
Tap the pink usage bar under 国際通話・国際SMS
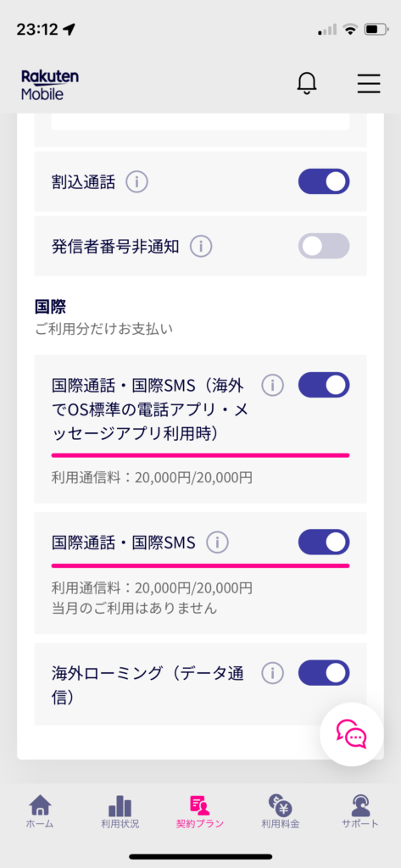(200, 565)
